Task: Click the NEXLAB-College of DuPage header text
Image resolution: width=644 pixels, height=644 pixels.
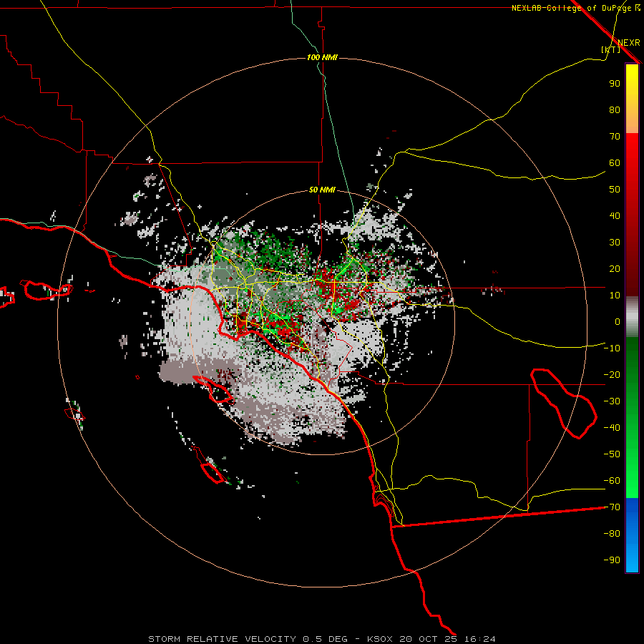Action: click(x=575, y=8)
